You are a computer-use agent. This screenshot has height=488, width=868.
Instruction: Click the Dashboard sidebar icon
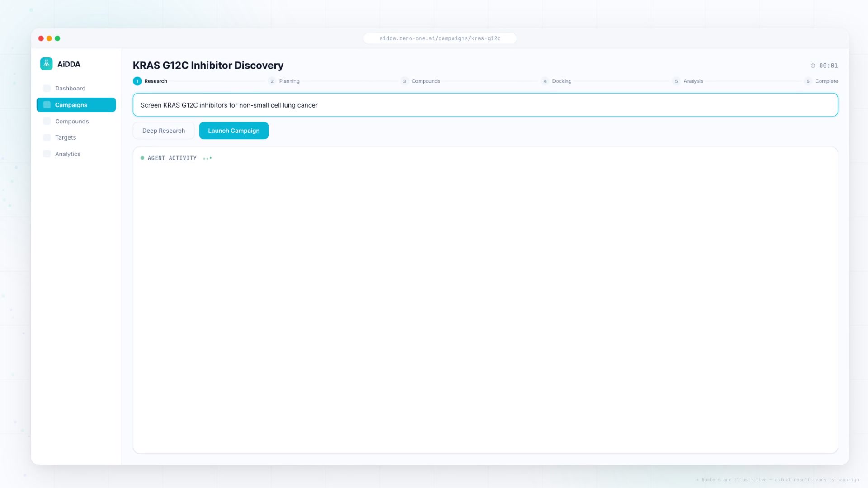pos(47,88)
